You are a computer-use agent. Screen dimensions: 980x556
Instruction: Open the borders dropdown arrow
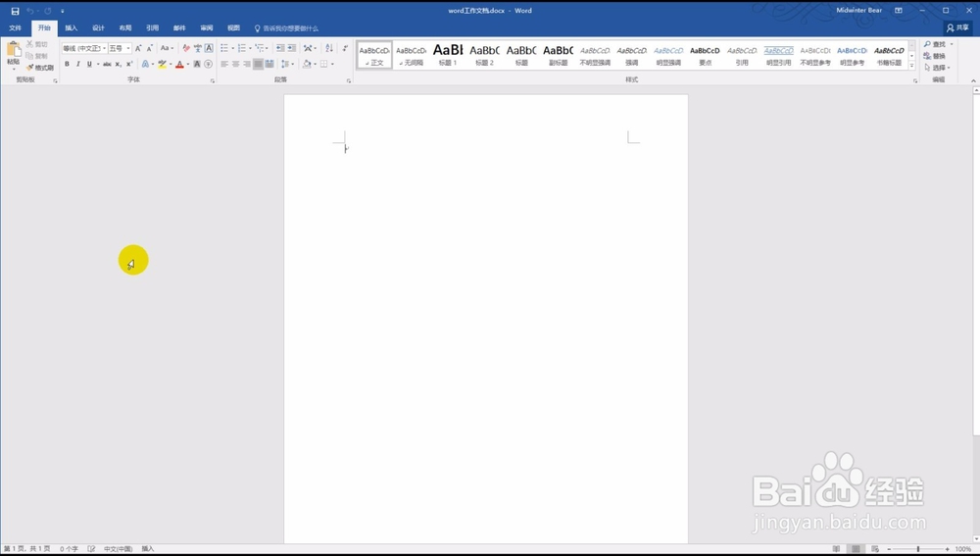[332, 64]
